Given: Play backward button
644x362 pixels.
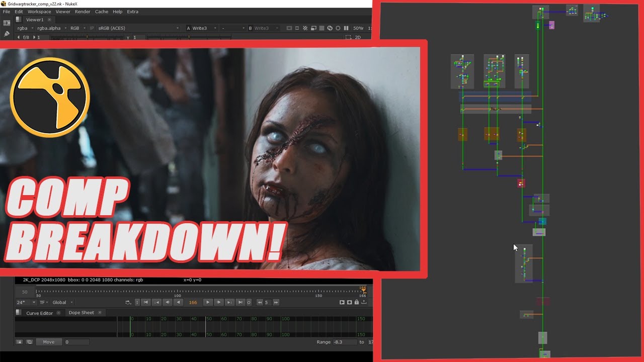Looking at the screenshot, I should pyautogui.click(x=178, y=302).
